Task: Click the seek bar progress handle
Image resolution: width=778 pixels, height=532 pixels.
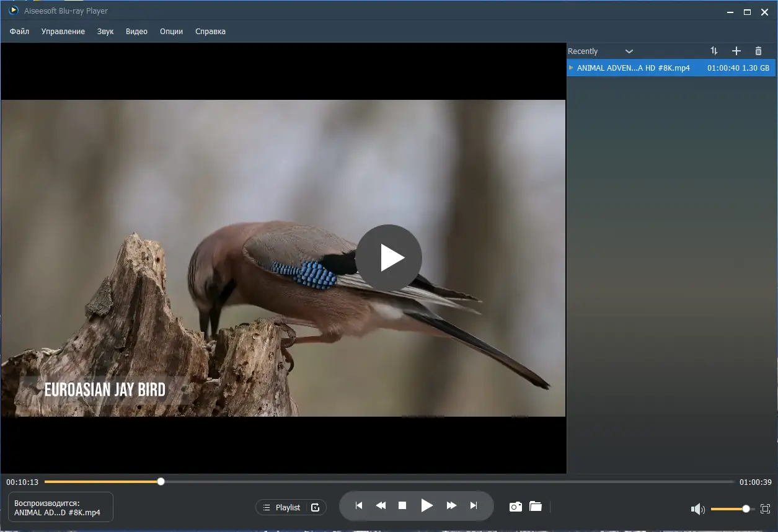Action: click(x=161, y=481)
